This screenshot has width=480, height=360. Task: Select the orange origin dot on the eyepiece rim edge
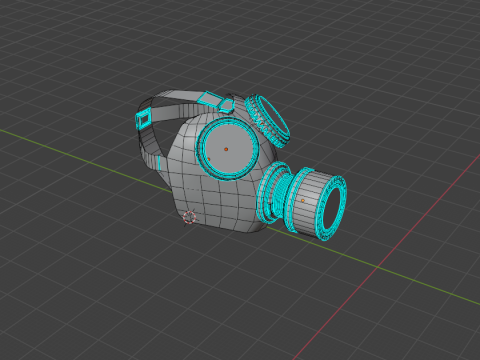tap(209, 159)
